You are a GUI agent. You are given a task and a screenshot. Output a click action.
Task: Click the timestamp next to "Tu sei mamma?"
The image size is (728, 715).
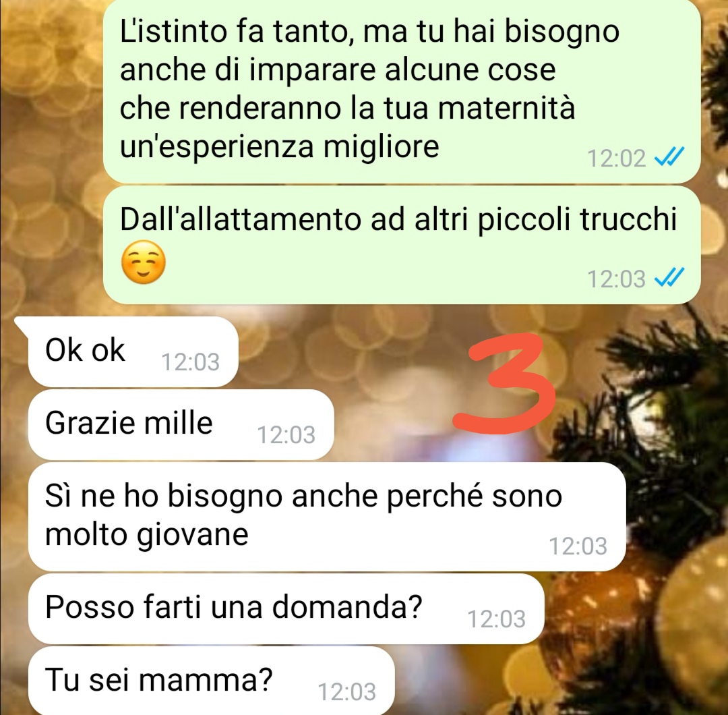[x=347, y=692]
